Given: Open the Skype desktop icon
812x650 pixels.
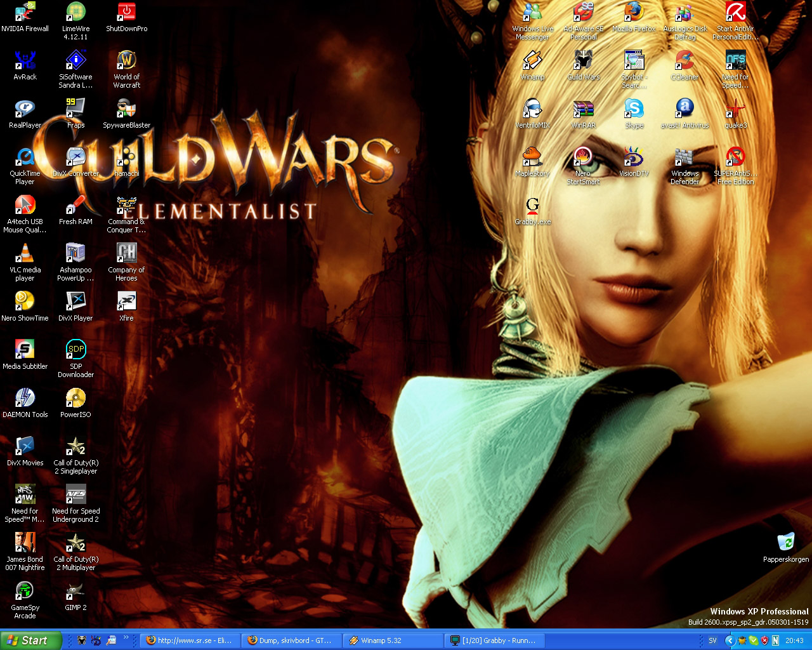Looking at the screenshot, I should pos(634,114).
